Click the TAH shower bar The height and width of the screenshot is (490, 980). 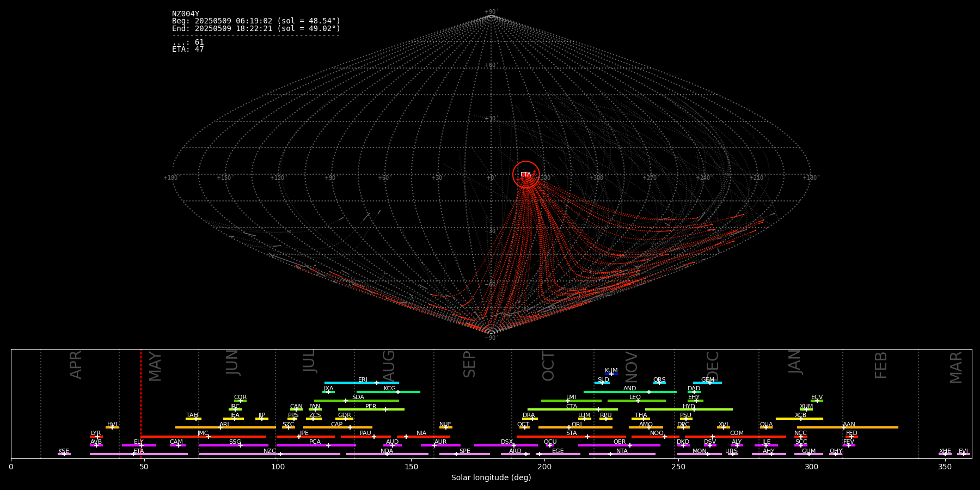193,419
